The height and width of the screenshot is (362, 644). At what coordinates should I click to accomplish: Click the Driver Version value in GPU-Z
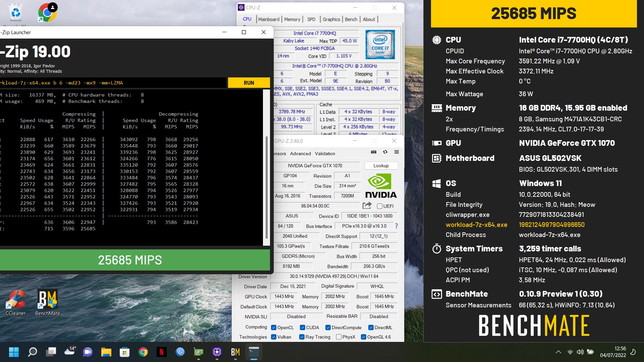click(334, 276)
